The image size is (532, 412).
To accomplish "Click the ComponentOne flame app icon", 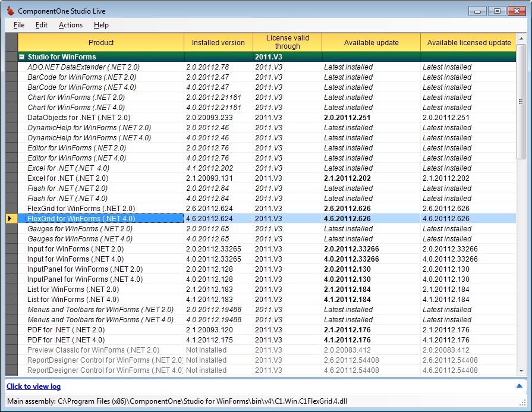I will (x=11, y=11).
